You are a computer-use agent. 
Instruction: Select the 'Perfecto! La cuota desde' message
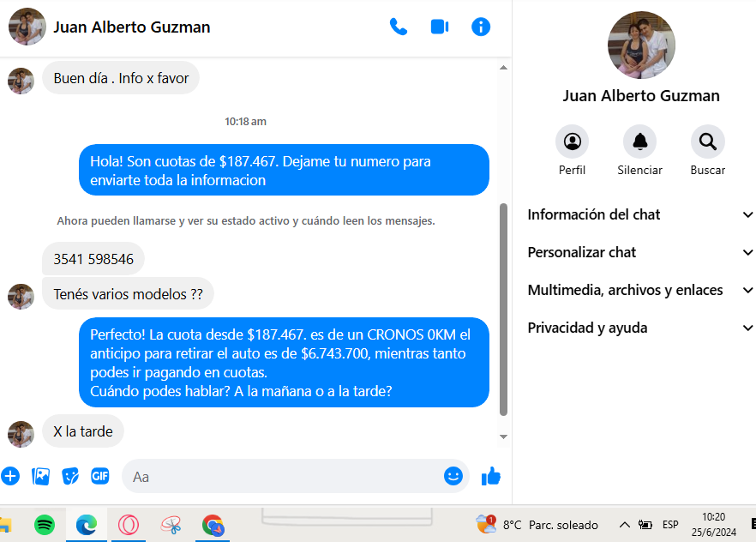tap(284, 363)
